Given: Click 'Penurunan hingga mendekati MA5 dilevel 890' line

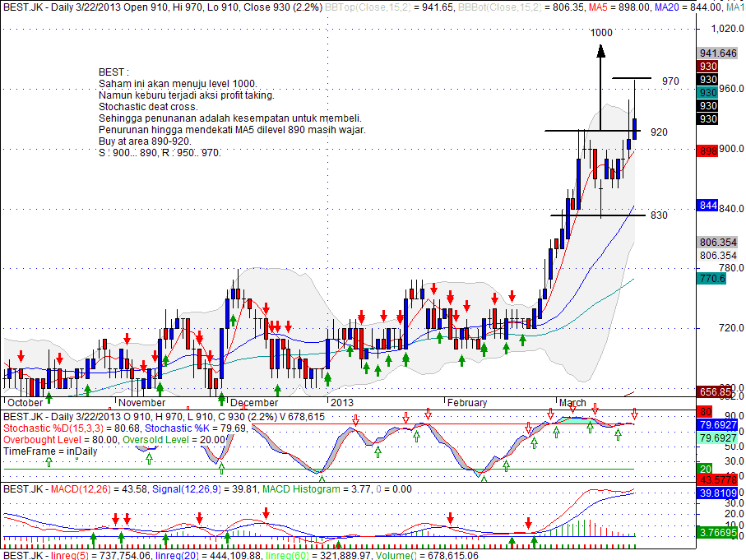Looking at the screenshot, I should pos(232,130).
